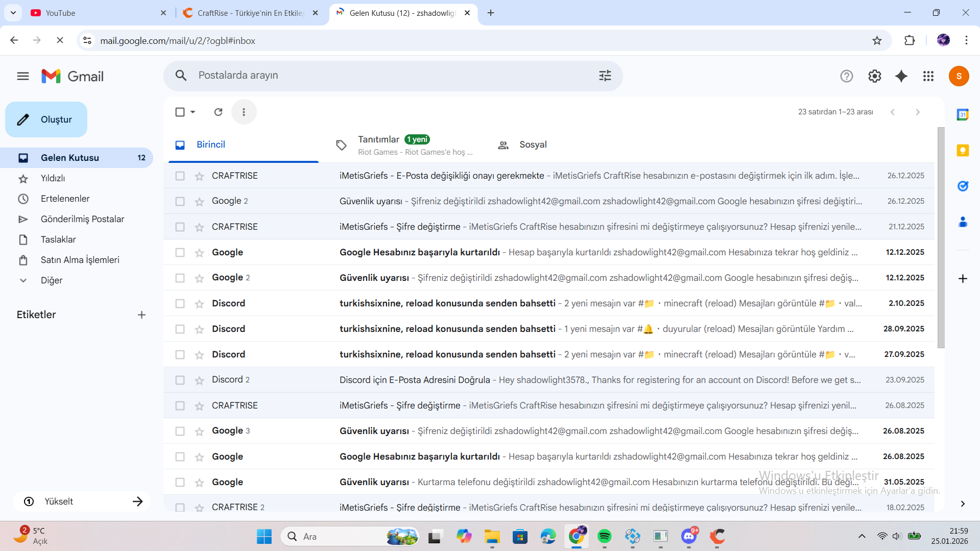
Task: Expand the collapsed side panel arrow
Action: pyautogui.click(x=963, y=504)
